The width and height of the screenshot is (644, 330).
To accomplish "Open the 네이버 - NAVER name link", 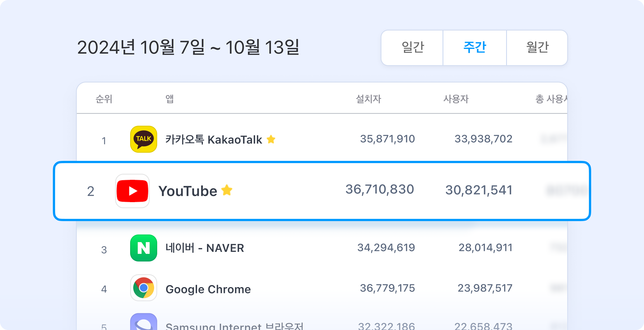I will coord(205,248).
